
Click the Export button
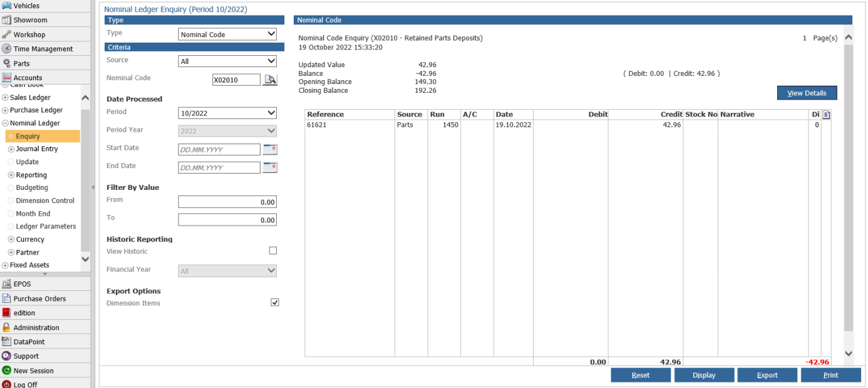tap(767, 375)
